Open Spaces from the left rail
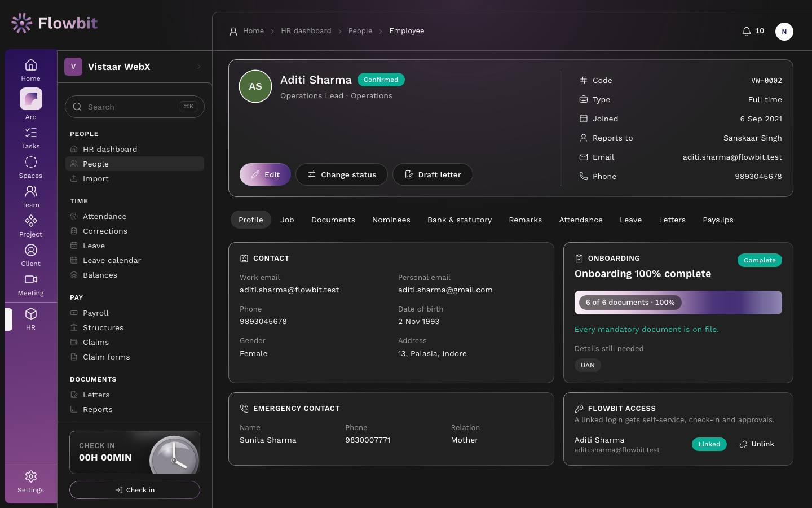 tap(31, 168)
